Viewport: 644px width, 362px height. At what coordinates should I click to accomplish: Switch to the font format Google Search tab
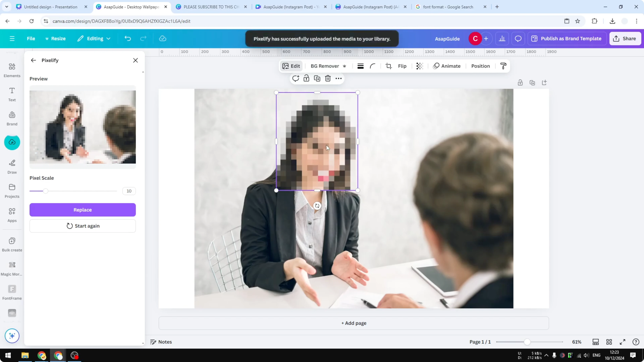tap(447, 7)
